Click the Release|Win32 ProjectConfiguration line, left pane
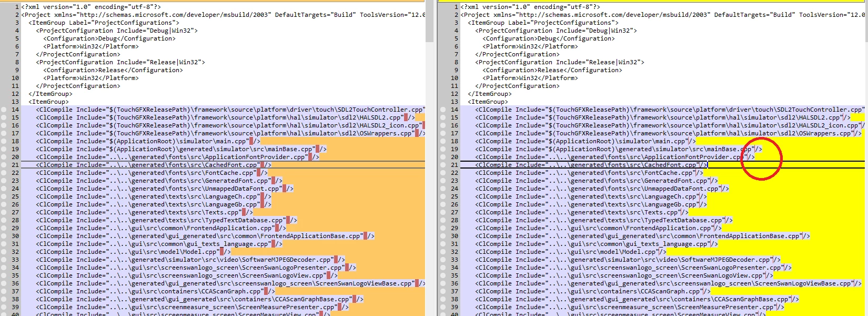Viewport: 868px width, 316px height. [x=120, y=62]
